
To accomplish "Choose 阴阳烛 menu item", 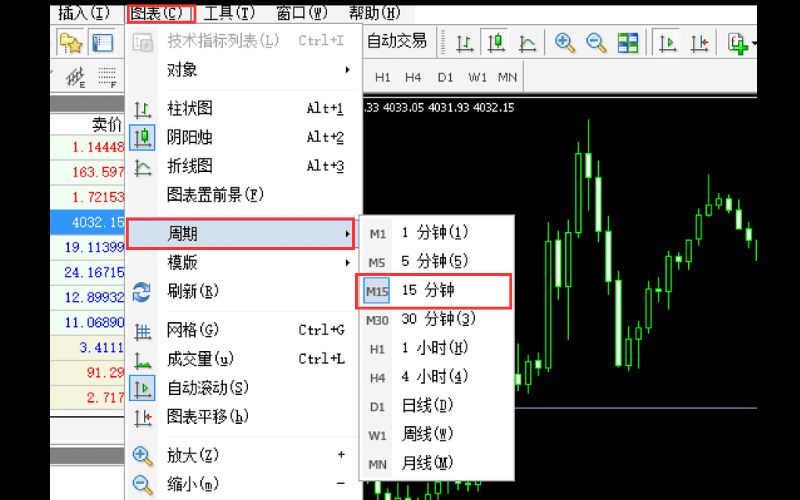I will point(243,137).
